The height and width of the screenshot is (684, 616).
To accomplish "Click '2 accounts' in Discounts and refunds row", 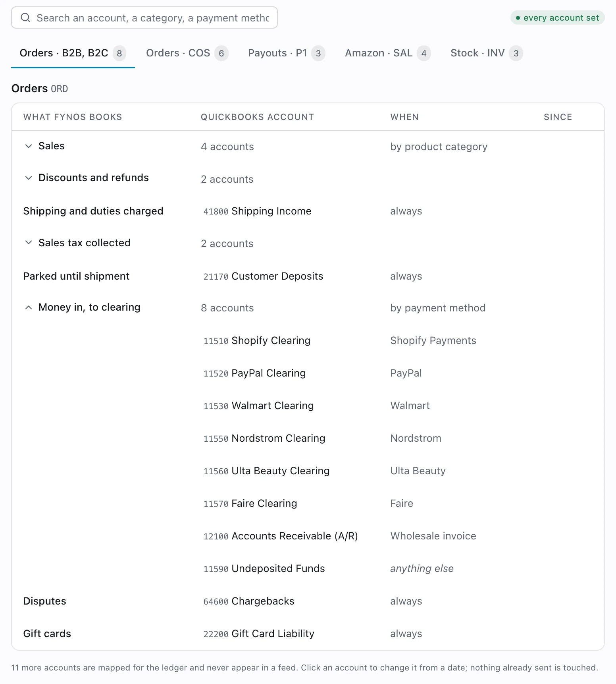I will 227,179.
